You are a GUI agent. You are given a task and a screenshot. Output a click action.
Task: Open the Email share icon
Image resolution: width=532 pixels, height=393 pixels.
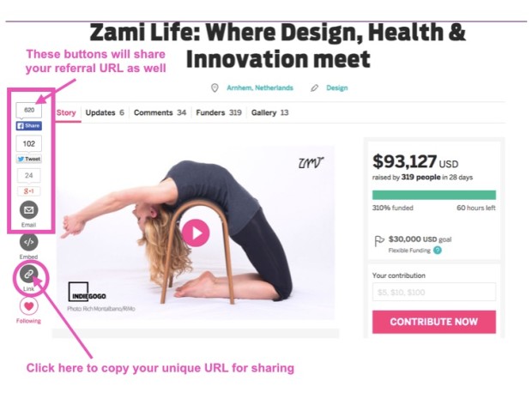29,209
